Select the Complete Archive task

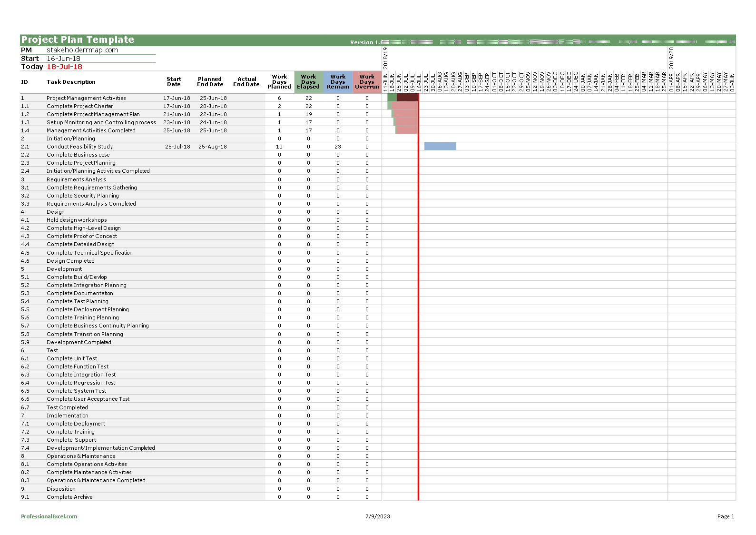[69, 497]
